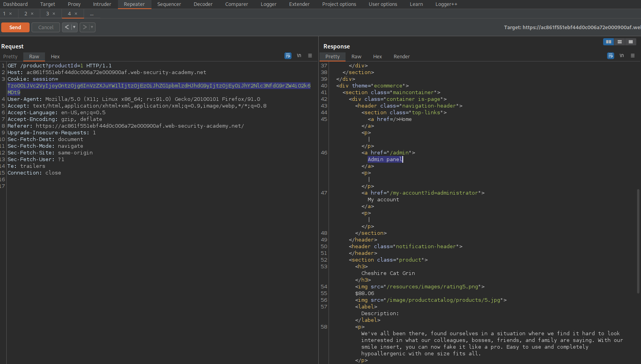The height and width of the screenshot is (364, 641).
Task: Switch Response view to Render
Action: point(402,57)
